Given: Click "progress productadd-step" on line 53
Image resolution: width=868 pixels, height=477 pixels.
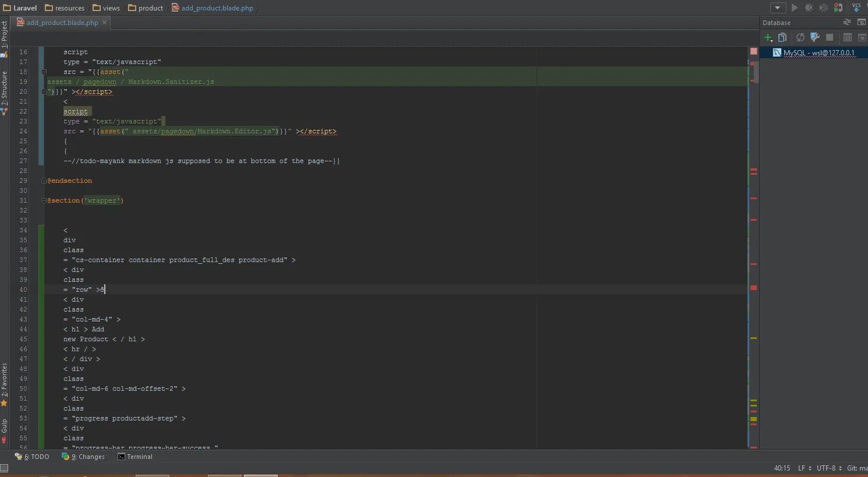Looking at the screenshot, I should pos(125,419).
